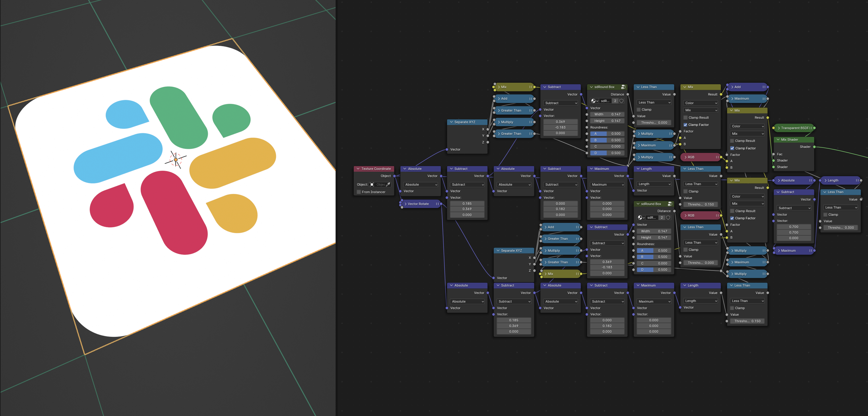Click the Height 0.147 field in the lower sdRound Box
This screenshot has width=868, height=416.
pyautogui.click(x=654, y=238)
